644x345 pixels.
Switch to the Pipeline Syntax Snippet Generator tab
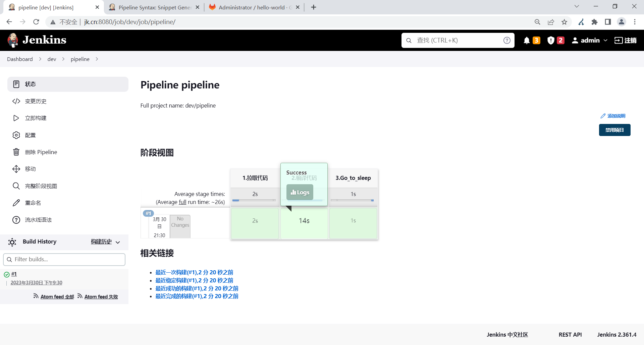pyautogui.click(x=154, y=7)
